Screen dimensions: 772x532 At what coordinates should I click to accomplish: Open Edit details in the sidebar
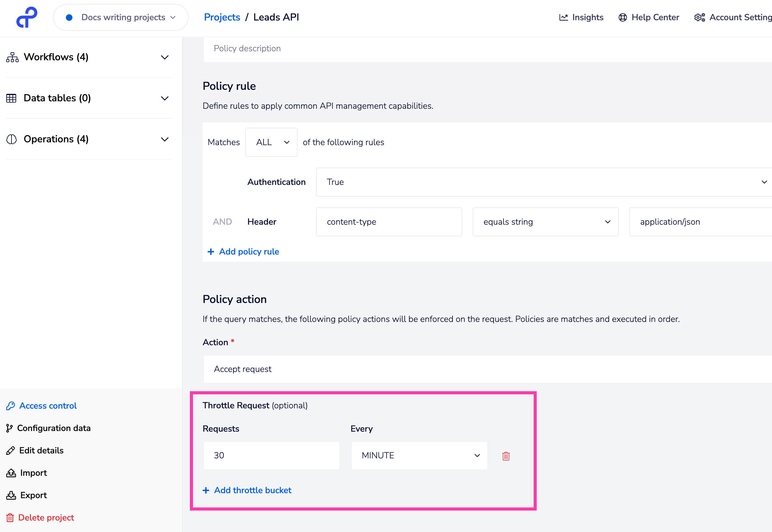click(41, 450)
